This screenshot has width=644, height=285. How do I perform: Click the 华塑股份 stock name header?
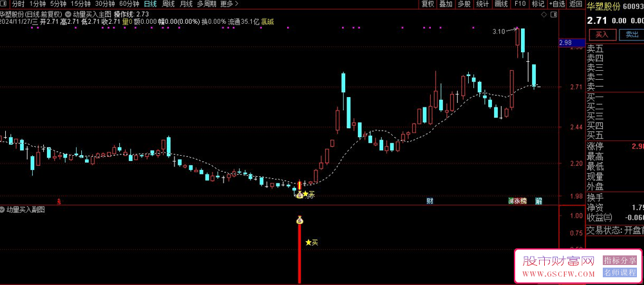603,6
